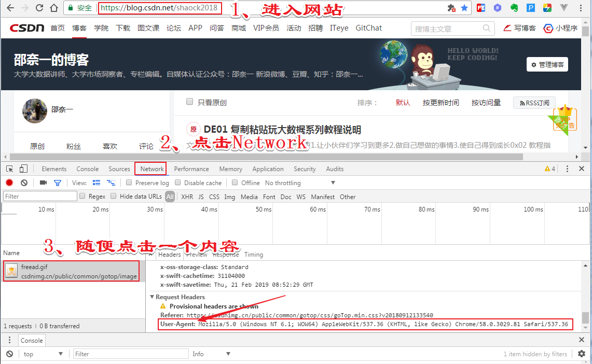Viewport: 592px width, 364px height.
Task: Filter requests by Img type
Action: [229, 197]
